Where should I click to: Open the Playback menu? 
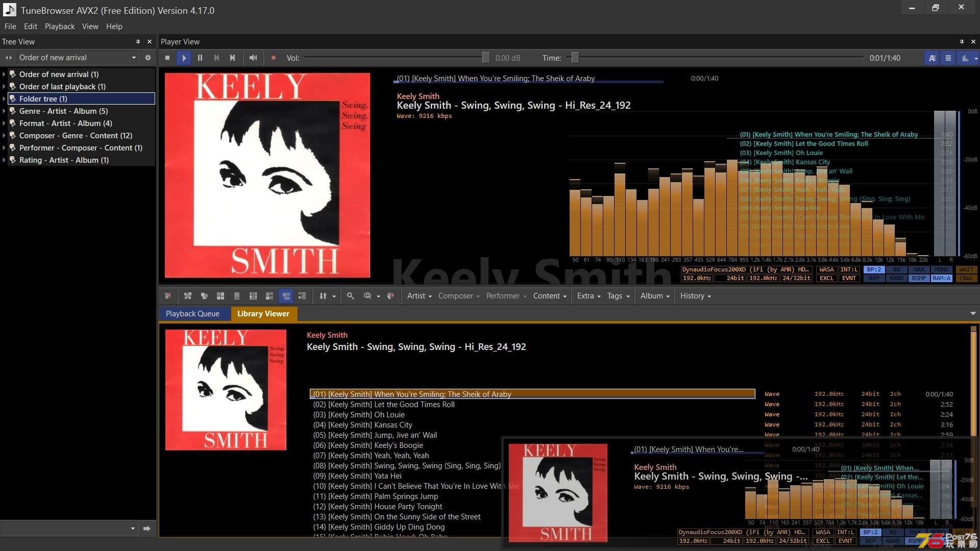[x=60, y=27]
